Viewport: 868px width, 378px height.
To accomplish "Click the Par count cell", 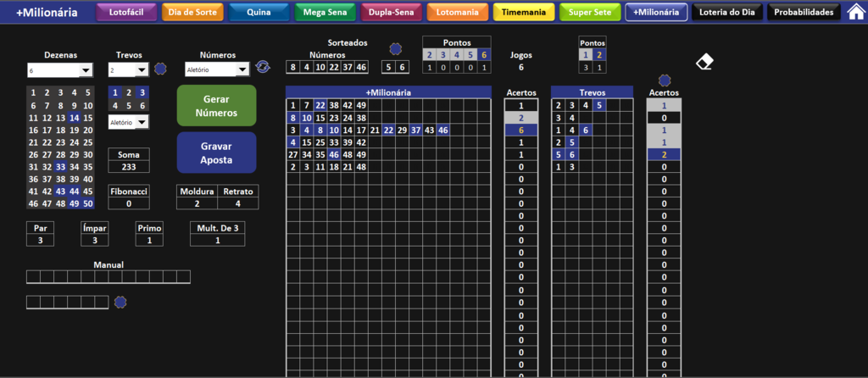I will [40, 240].
